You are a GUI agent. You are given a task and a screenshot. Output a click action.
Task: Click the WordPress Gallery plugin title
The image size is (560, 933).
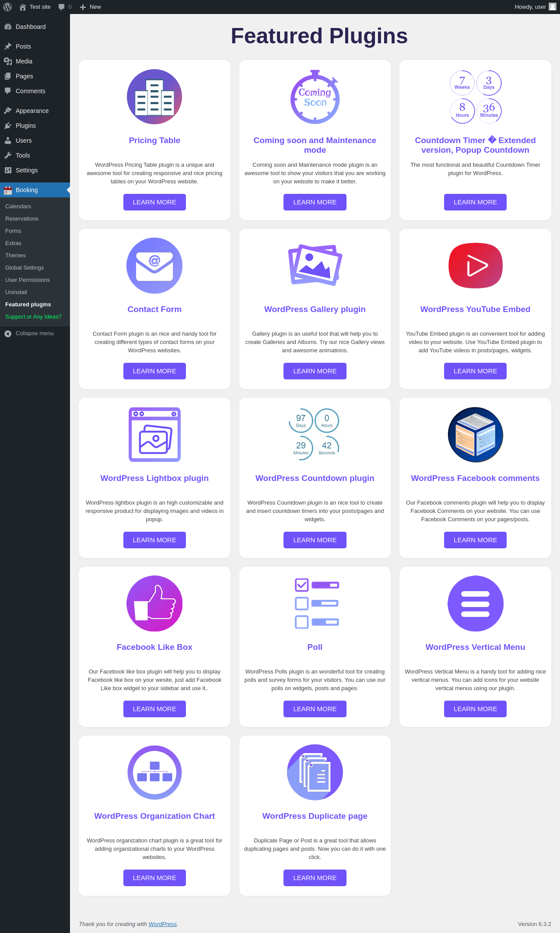[x=315, y=309]
